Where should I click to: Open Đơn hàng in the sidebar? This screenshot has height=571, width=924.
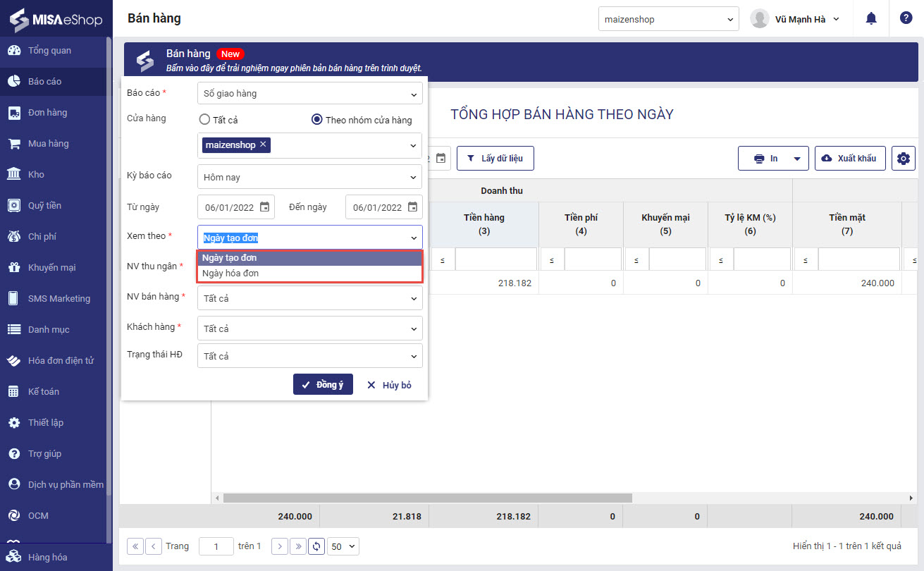(47, 113)
